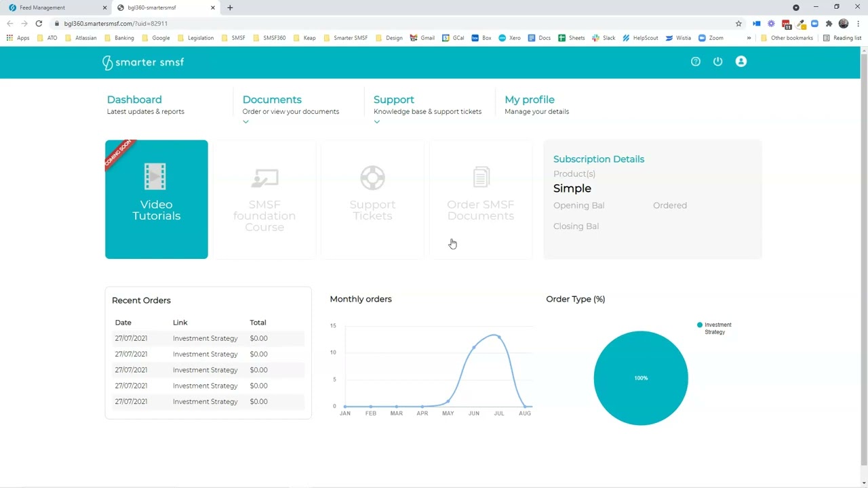Open the My profile menu
Viewport: 868px width, 488px height.
click(x=530, y=100)
